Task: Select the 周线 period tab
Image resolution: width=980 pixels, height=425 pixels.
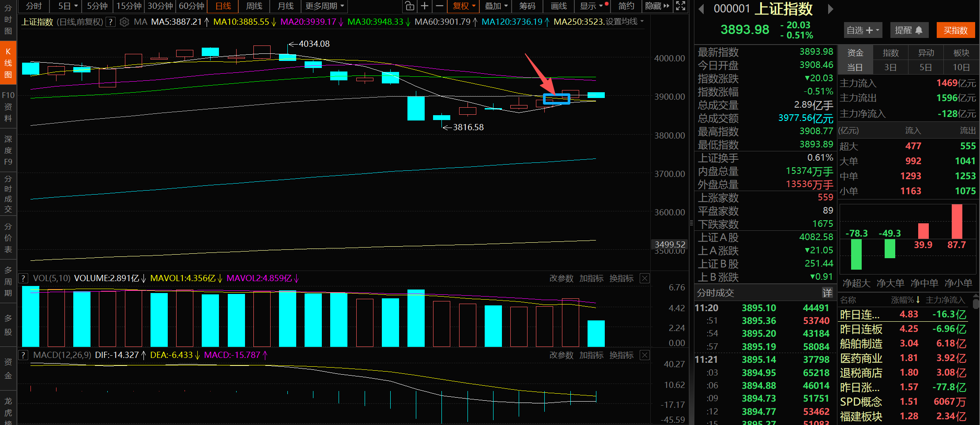Action: (254, 6)
